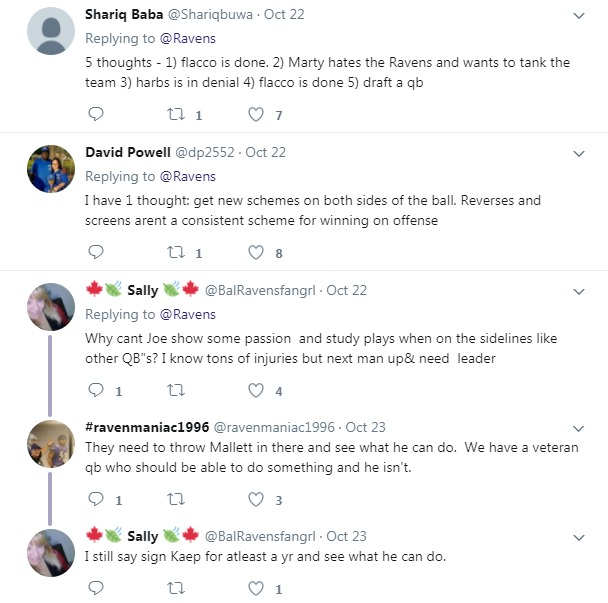The height and width of the screenshot is (603, 608).
Task: Open dropdown arrow on David Powell's tweet
Action: pyautogui.click(x=579, y=153)
